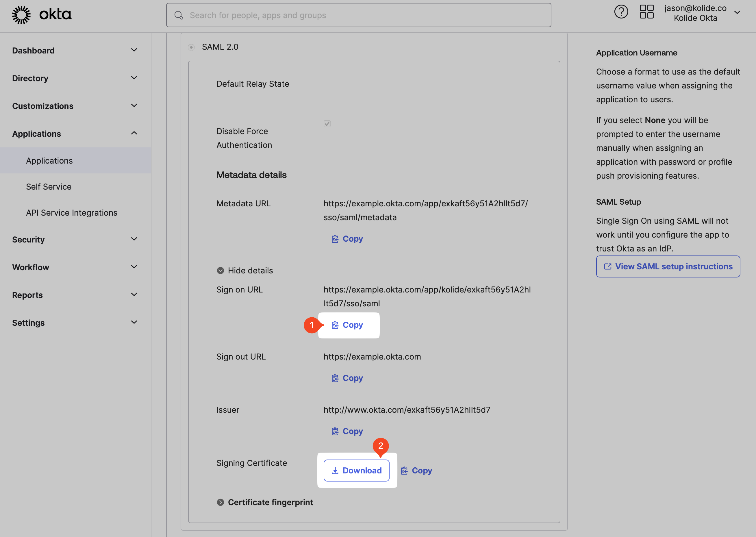Expand the Customizations menu chevron
Image resolution: width=756 pixels, height=537 pixels.
(134, 106)
